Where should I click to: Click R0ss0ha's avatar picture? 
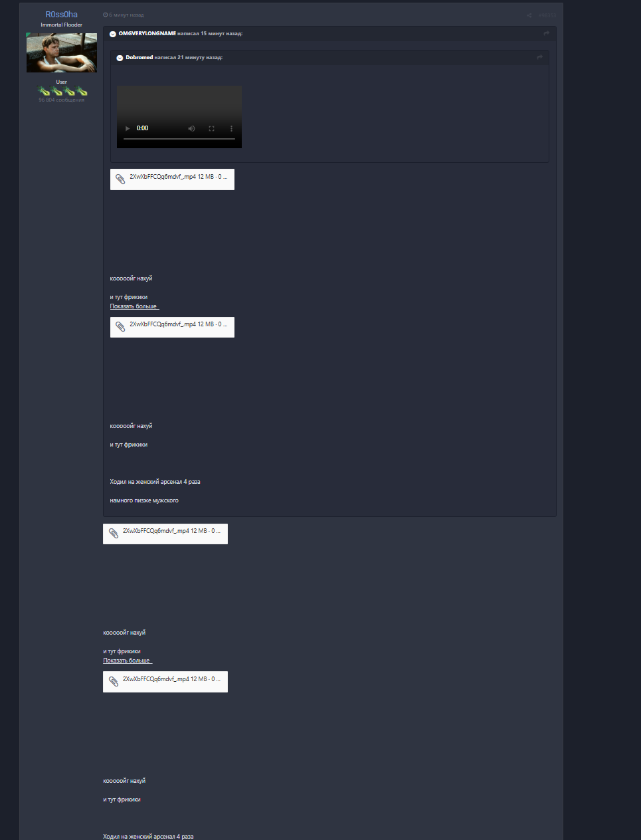tap(61, 53)
